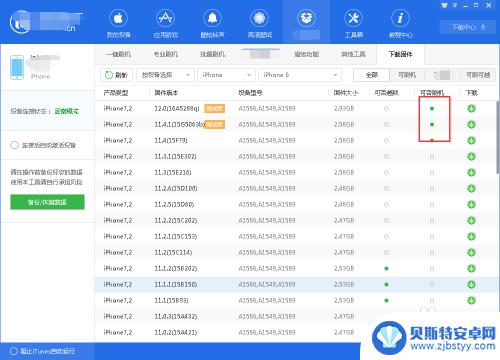Open the title bar dropdown menu icon

(x=455, y=5)
